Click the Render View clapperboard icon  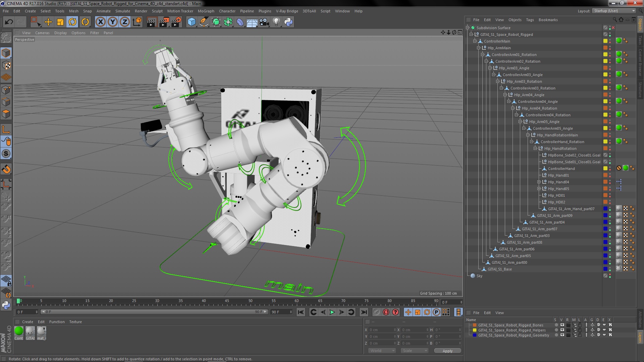(x=152, y=22)
